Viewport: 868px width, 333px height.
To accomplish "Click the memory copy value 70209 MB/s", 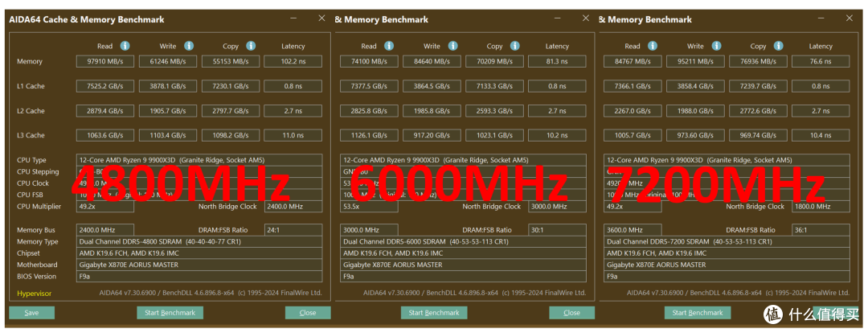I will [495, 61].
